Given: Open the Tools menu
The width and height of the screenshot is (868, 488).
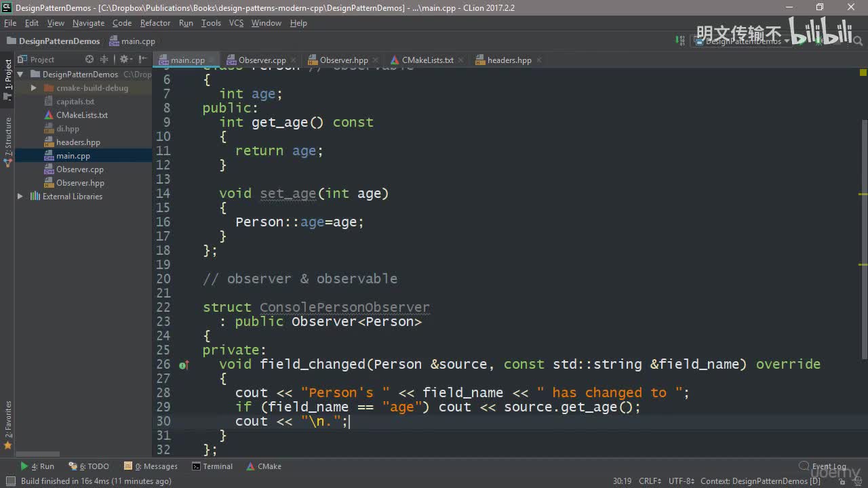Looking at the screenshot, I should pyautogui.click(x=211, y=23).
